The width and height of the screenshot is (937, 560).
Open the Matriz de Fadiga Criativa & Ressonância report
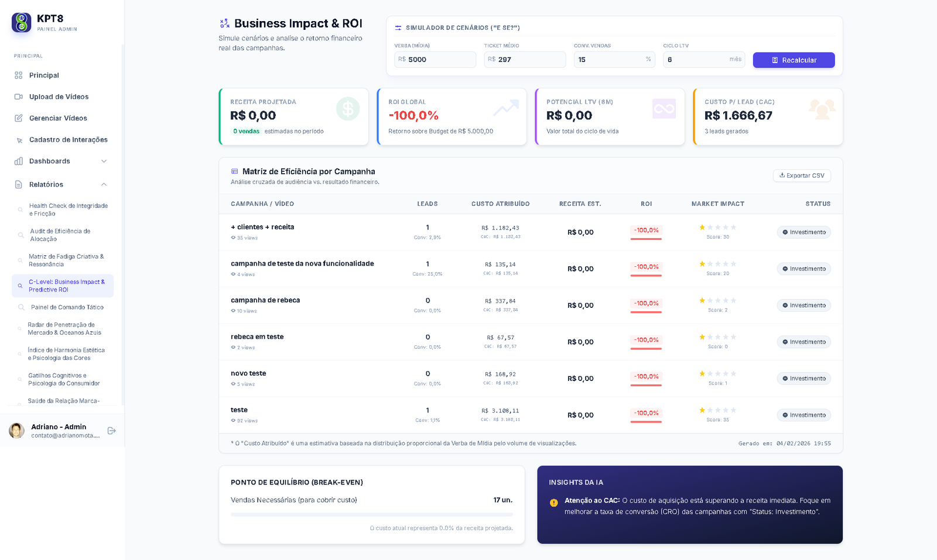coord(64,260)
